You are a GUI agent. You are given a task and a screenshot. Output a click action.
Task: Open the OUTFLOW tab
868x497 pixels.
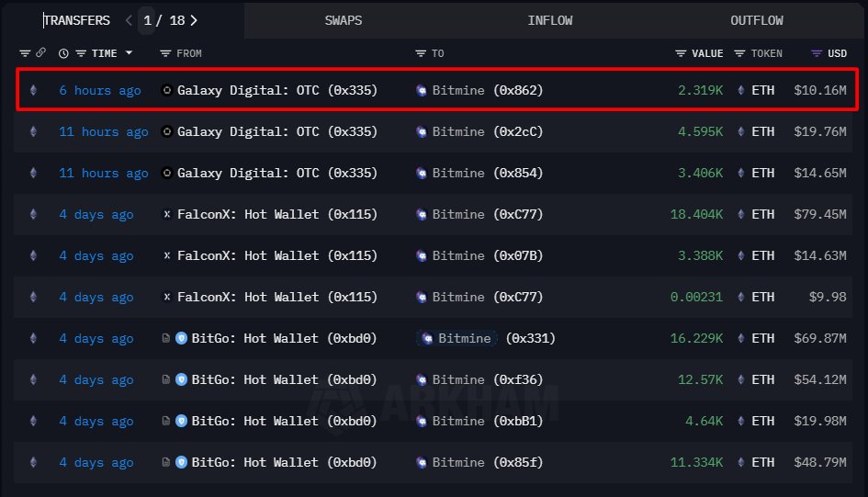[757, 20]
